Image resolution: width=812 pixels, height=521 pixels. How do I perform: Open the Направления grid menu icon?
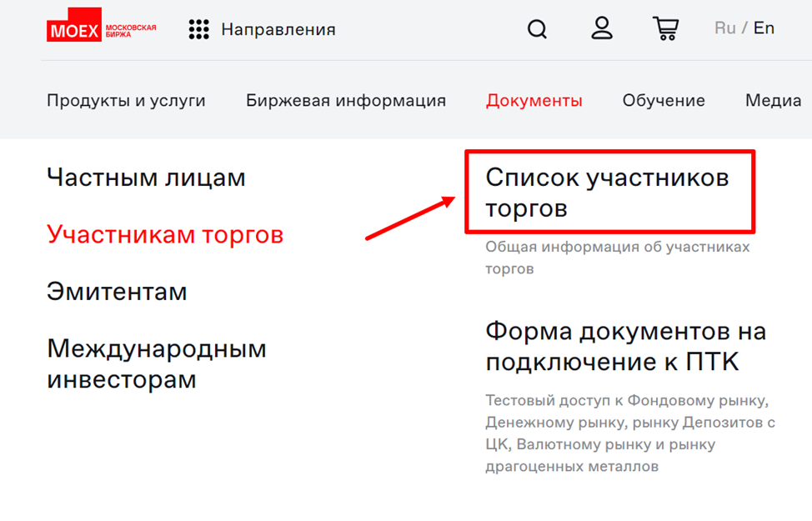coord(199,29)
